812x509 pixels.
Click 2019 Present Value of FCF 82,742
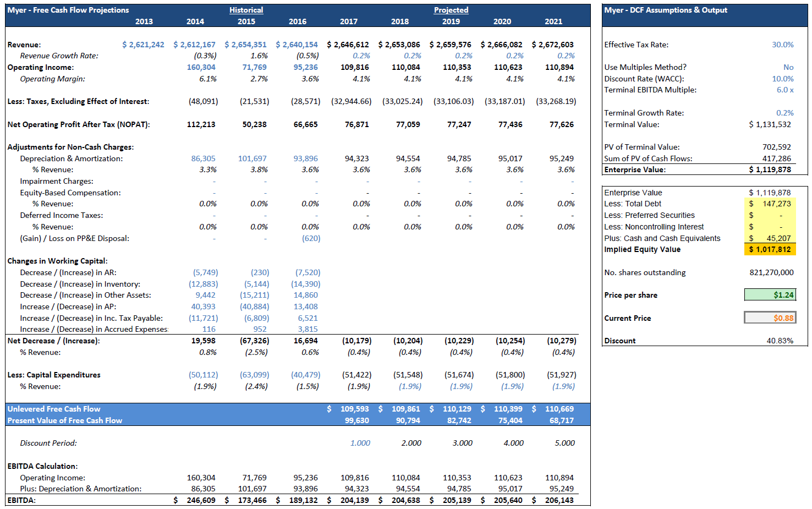[459, 420]
